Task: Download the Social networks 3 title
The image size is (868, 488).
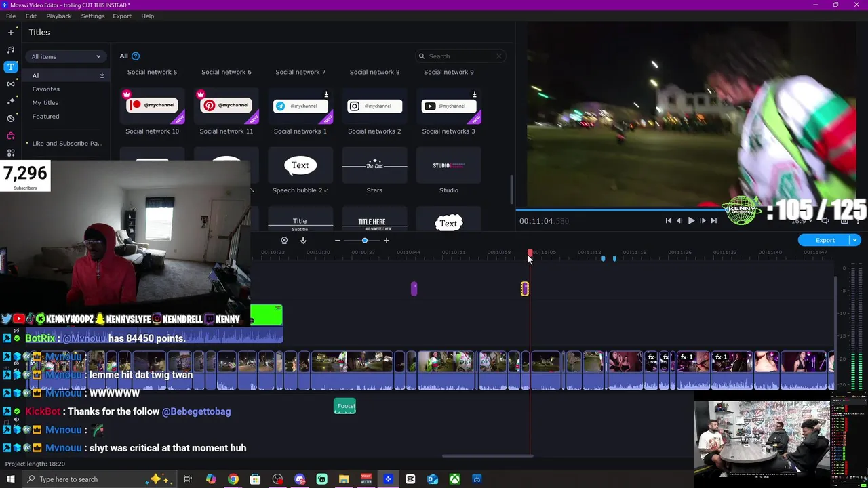Action: coord(474,94)
